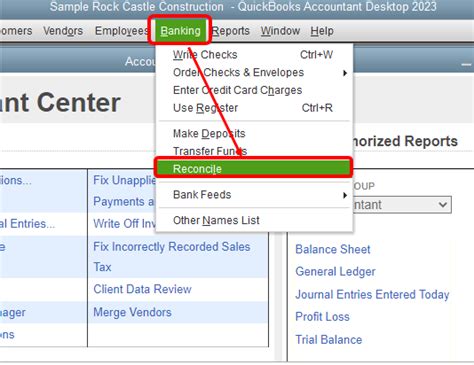Open Bank Feeds menu entry
The width and height of the screenshot is (474, 365).
coord(253,194)
